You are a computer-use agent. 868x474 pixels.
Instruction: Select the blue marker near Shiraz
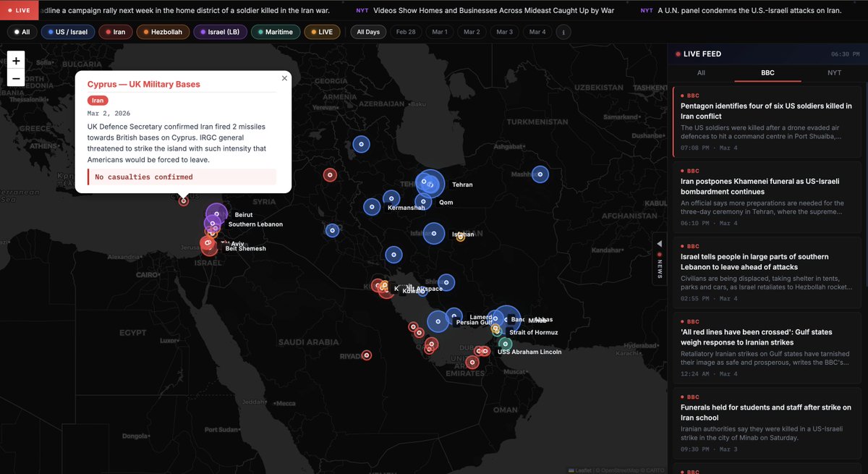pyautogui.click(x=446, y=282)
